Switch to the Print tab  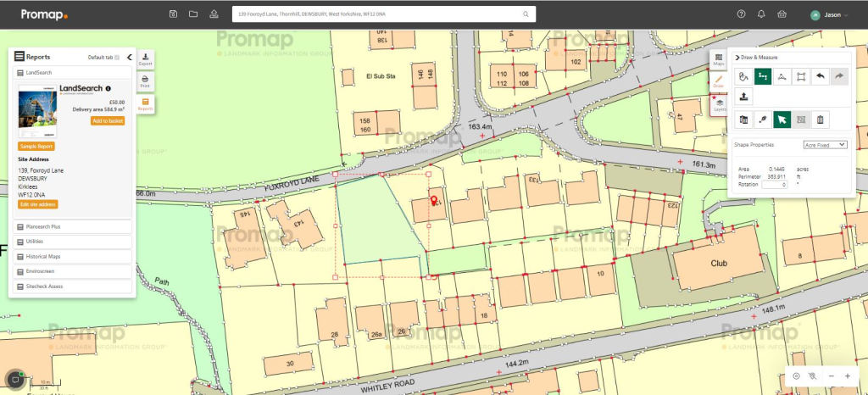tap(145, 82)
